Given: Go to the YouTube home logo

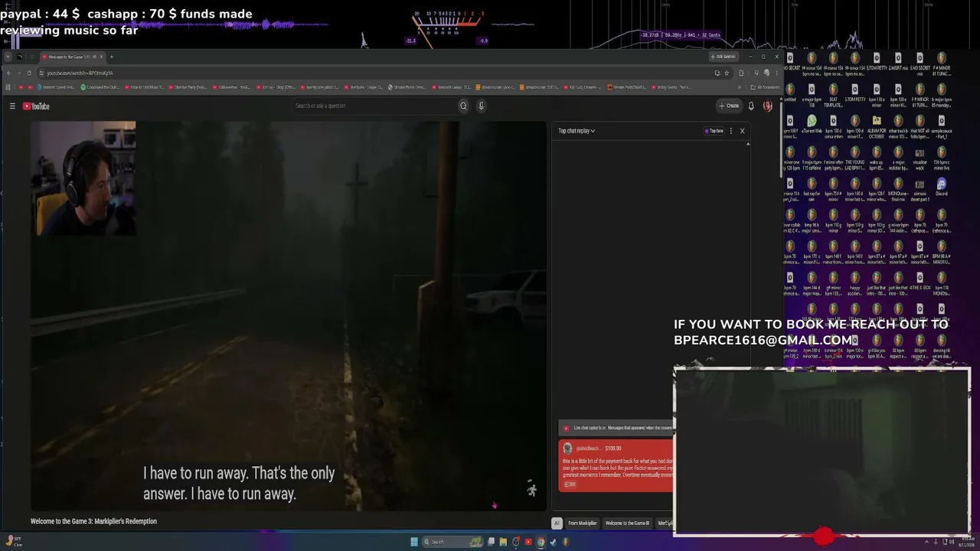Looking at the screenshot, I should click(36, 106).
